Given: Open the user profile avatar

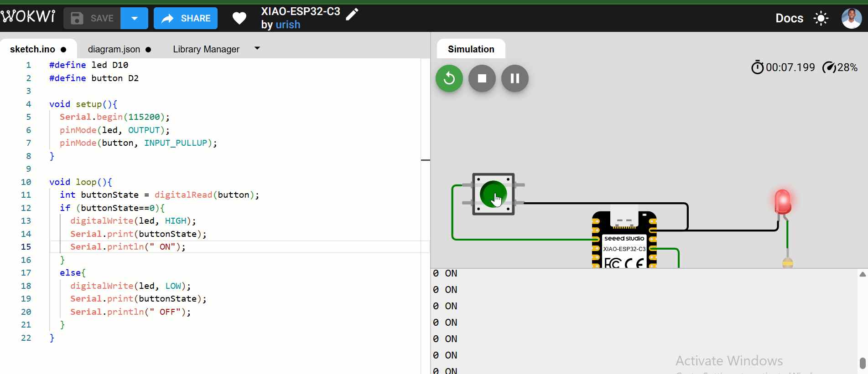Looking at the screenshot, I should point(852,18).
